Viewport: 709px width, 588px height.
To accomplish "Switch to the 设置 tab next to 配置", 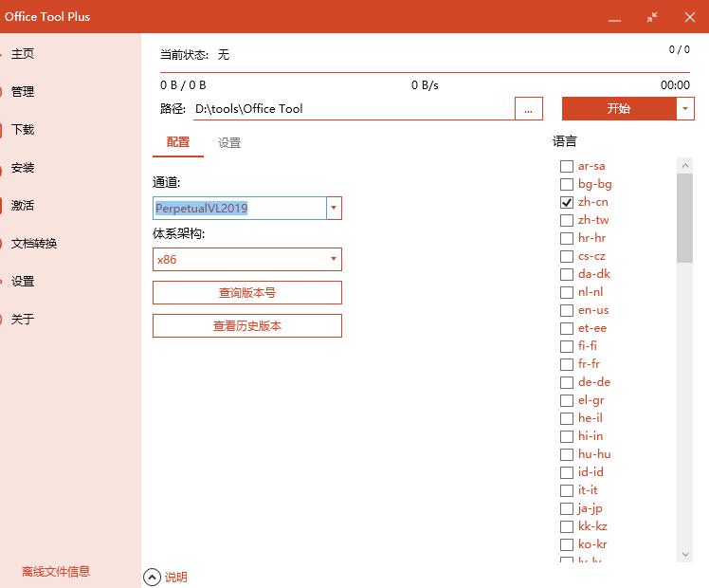I will (x=229, y=143).
